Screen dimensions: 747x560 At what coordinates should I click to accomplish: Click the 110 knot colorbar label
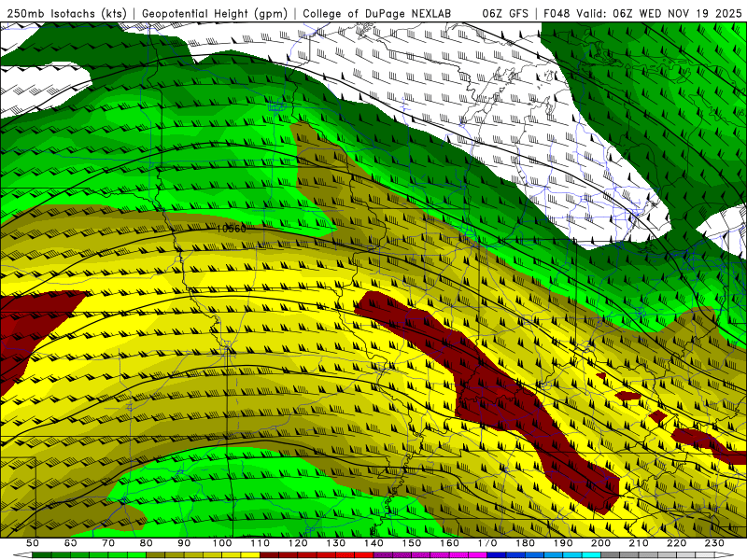(261, 543)
